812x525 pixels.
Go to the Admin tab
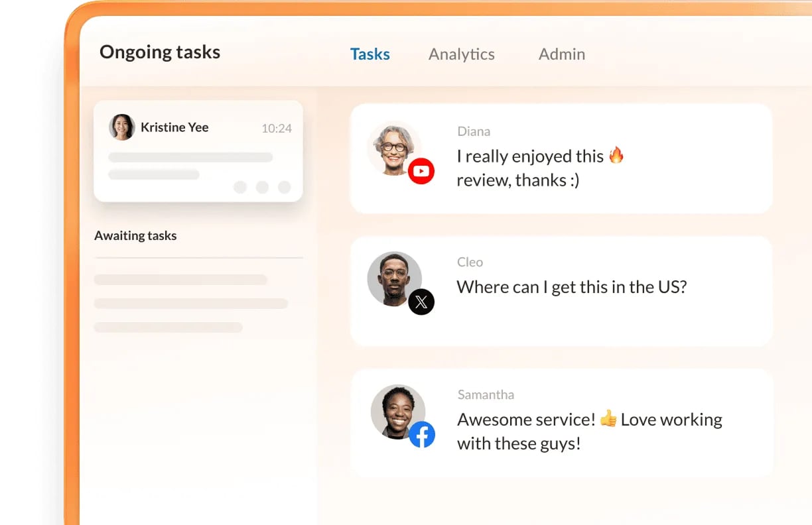(x=562, y=54)
